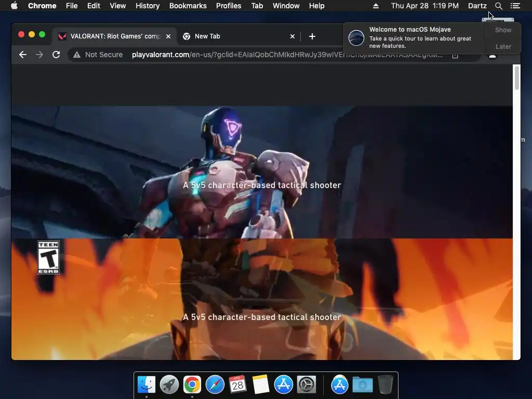Open Spotlight search icon
Viewport: 532px width, 399px height.
click(x=498, y=6)
